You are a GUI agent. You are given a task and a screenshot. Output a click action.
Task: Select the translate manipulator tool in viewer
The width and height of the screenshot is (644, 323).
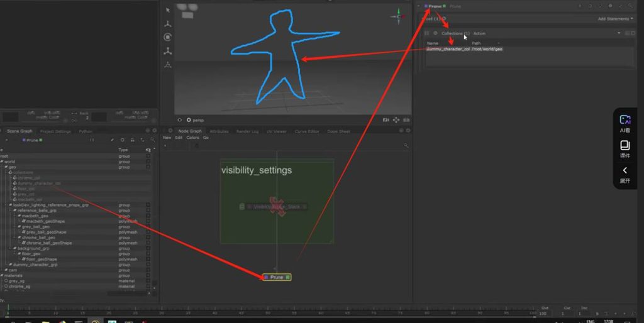(168, 24)
